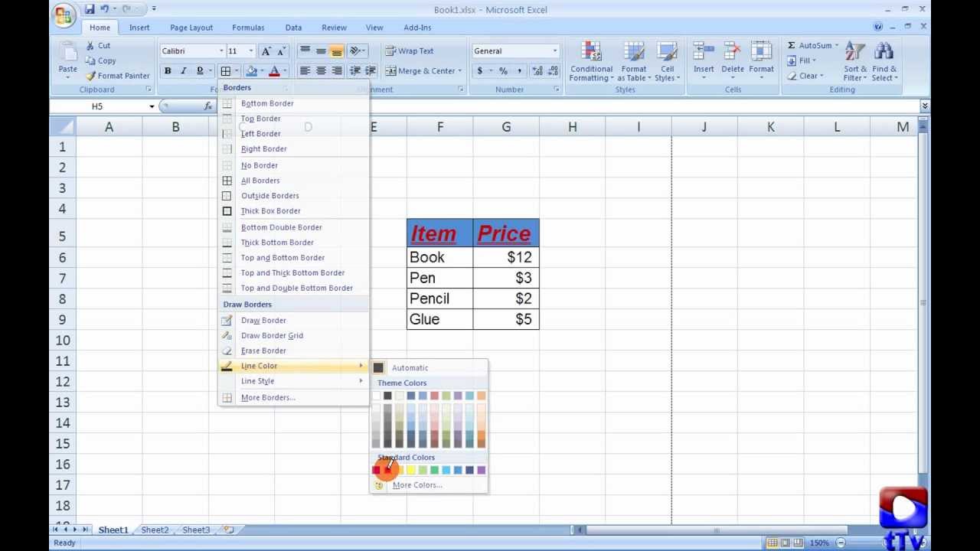This screenshot has width=980, height=551.
Task: Open the Name Box H5 dropdown
Action: [x=152, y=106]
